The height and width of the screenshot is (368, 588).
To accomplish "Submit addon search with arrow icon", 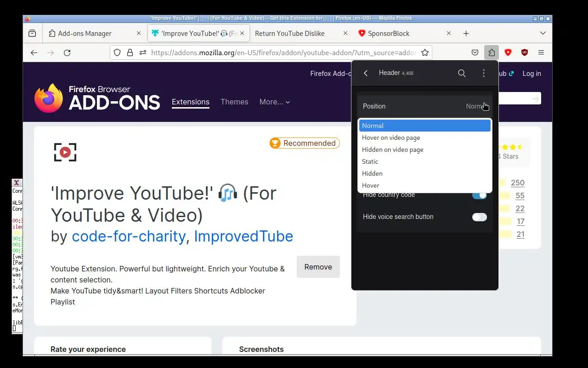I will [x=535, y=98].
